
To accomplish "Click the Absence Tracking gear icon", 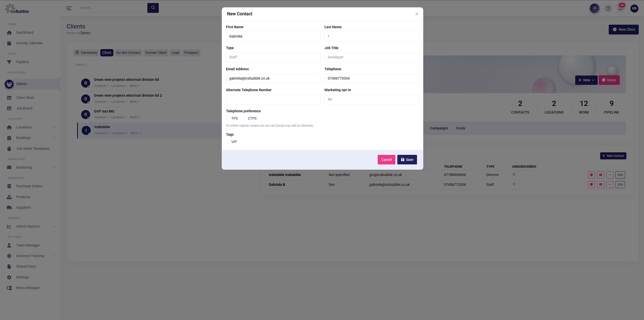I will pos(9,256).
